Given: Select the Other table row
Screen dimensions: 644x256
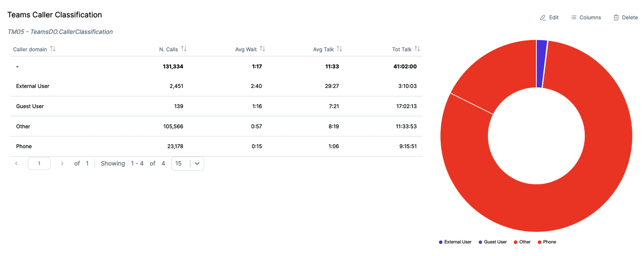Looking at the screenshot, I should (x=216, y=126).
